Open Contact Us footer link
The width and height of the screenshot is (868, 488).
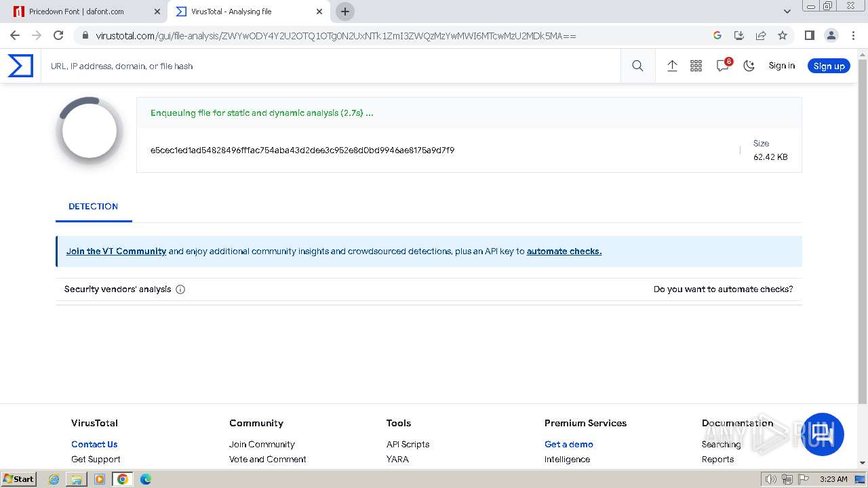[94, 445]
